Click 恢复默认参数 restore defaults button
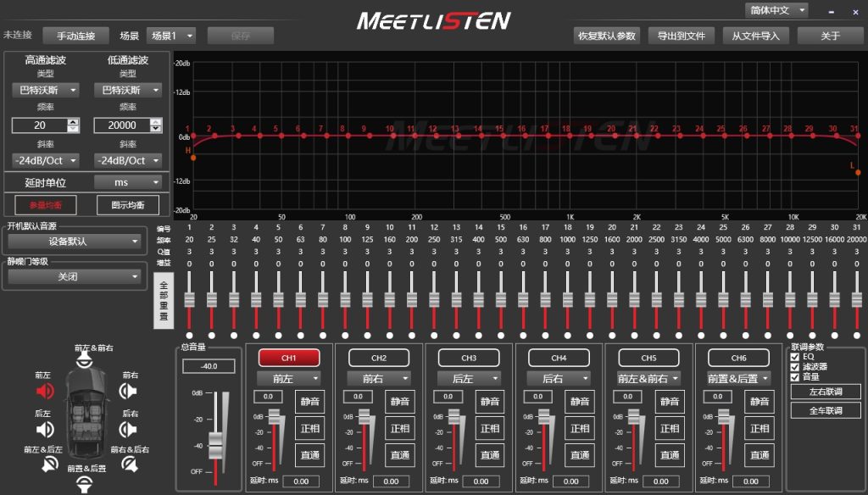The height and width of the screenshot is (495, 868). click(607, 36)
